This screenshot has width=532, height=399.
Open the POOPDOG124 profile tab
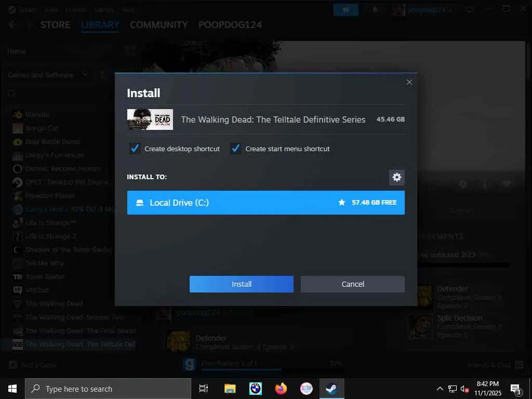(x=230, y=25)
